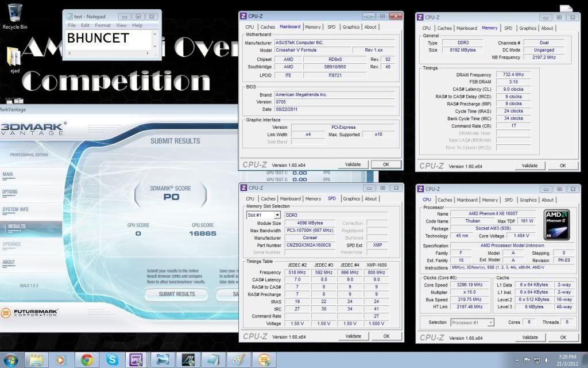The height and width of the screenshot is (368, 588).
Task: Launch Google Chrome from the taskbar
Action: 87,360
